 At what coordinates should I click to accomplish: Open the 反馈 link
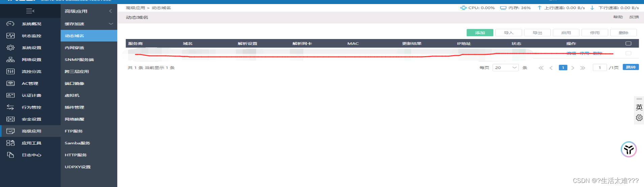pos(634,17)
